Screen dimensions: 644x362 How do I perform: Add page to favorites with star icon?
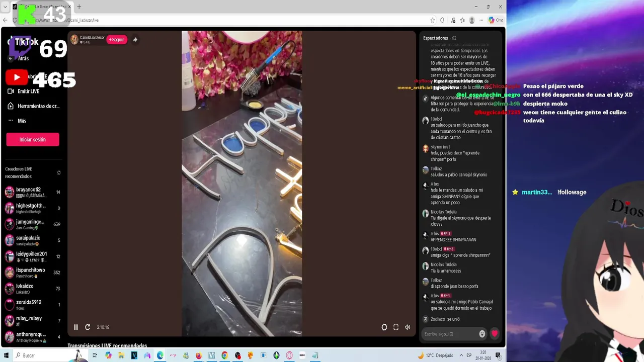tap(432, 20)
